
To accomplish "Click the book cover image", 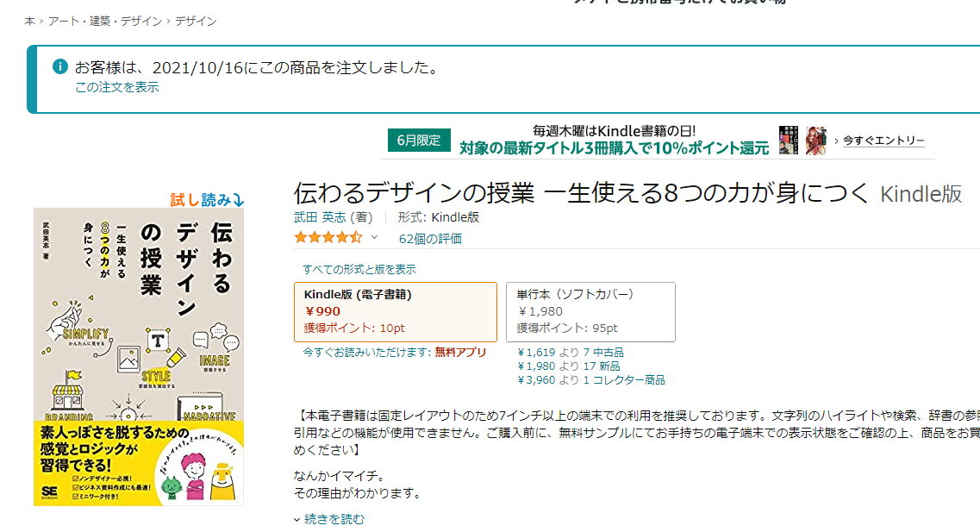I will pos(139,357).
